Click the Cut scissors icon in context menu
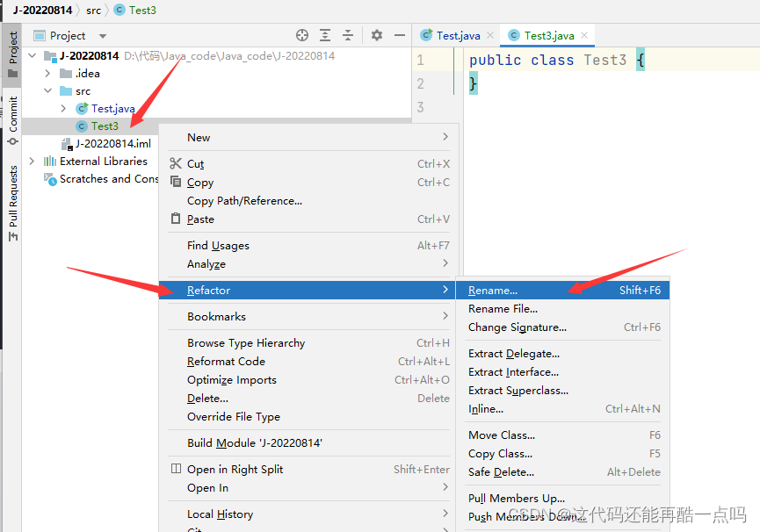The width and height of the screenshot is (760, 532). click(x=176, y=163)
